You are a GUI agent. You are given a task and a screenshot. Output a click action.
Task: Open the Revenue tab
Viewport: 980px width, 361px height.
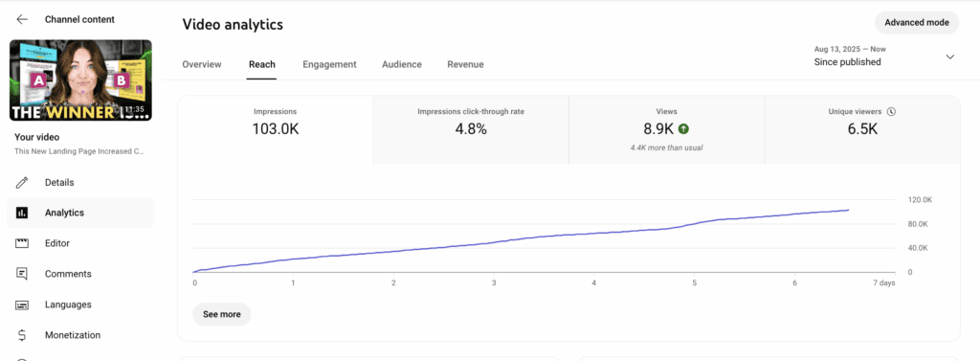point(465,64)
